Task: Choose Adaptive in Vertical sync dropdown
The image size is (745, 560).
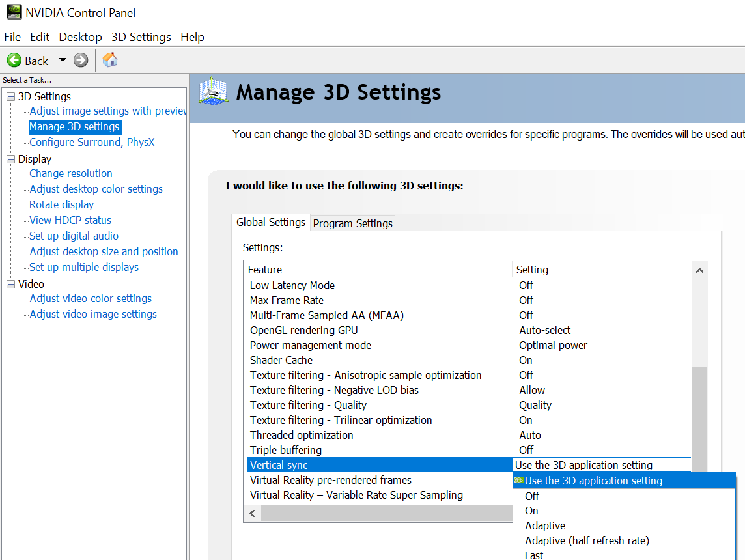Action: [625, 525]
